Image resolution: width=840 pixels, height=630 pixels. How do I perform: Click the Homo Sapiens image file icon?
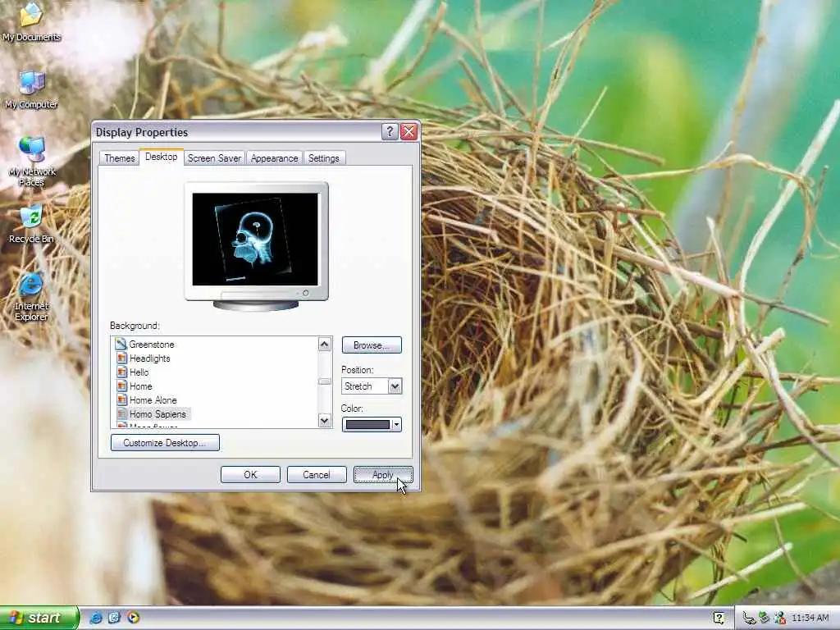click(x=121, y=413)
